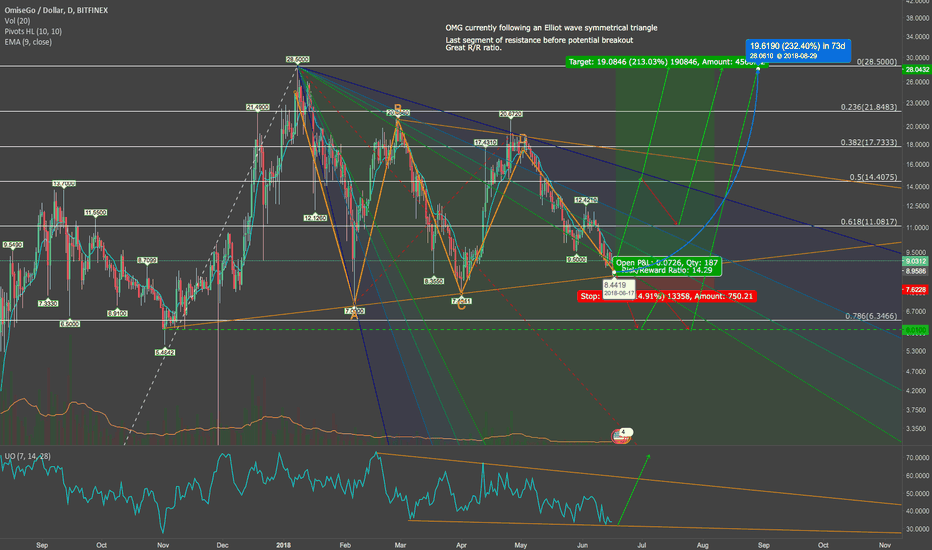Viewport: 932px width, 550px height.
Task: Select the red Stop label with Amount 750.21
Action: click(x=666, y=296)
